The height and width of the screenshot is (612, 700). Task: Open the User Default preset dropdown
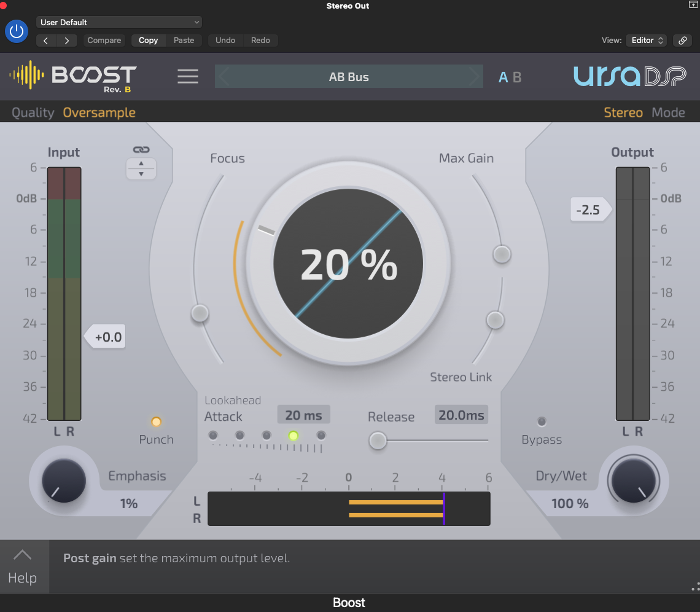119,22
